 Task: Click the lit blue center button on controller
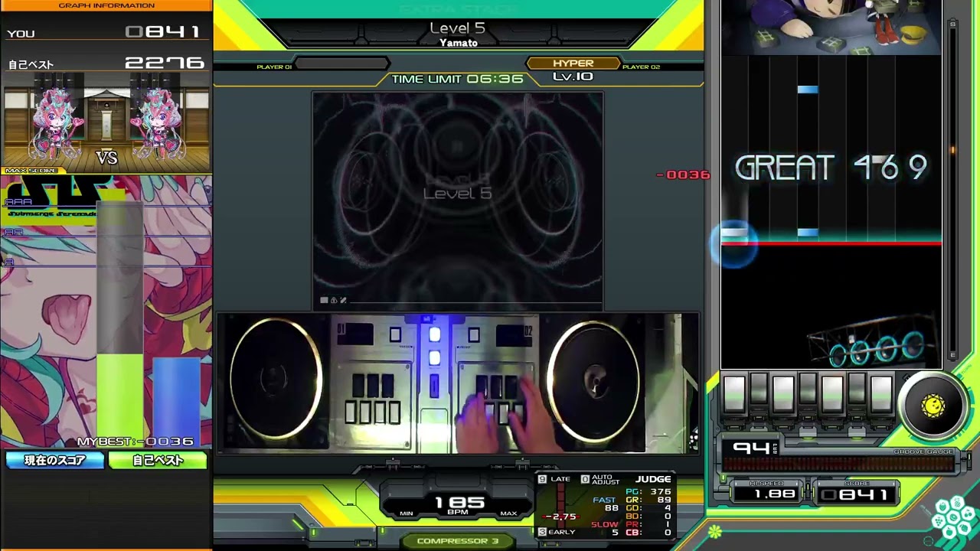click(x=434, y=334)
